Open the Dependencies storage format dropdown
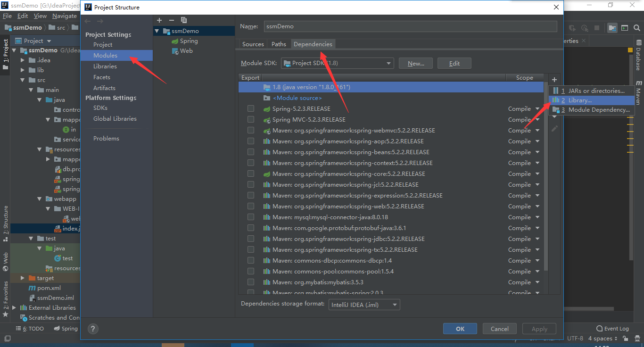This screenshot has height=347, width=644. [364, 305]
